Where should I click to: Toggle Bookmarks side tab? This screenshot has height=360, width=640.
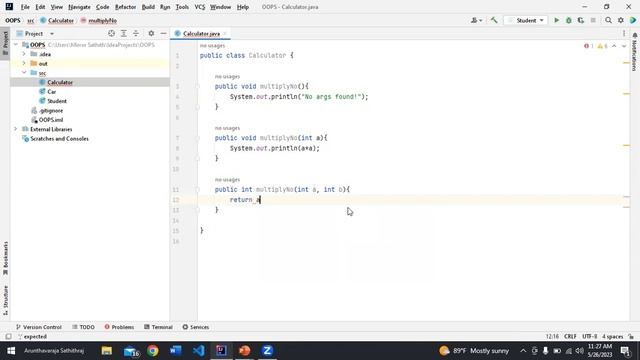point(5,258)
